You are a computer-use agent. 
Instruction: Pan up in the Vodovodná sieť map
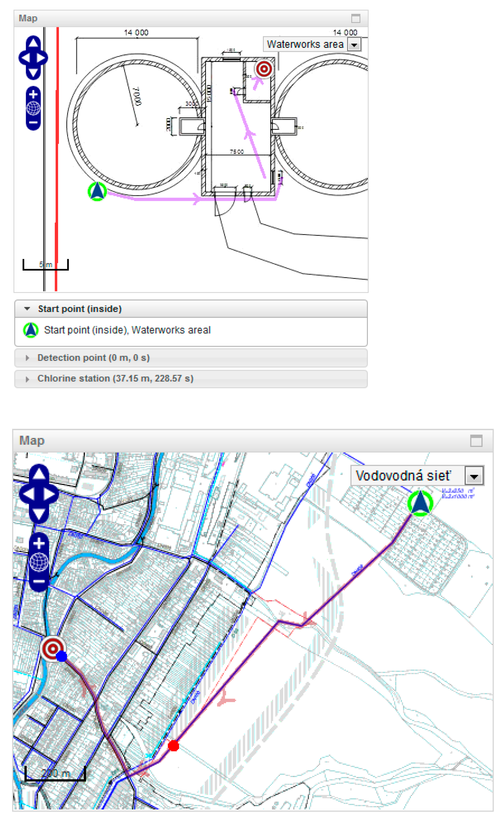click(x=39, y=474)
